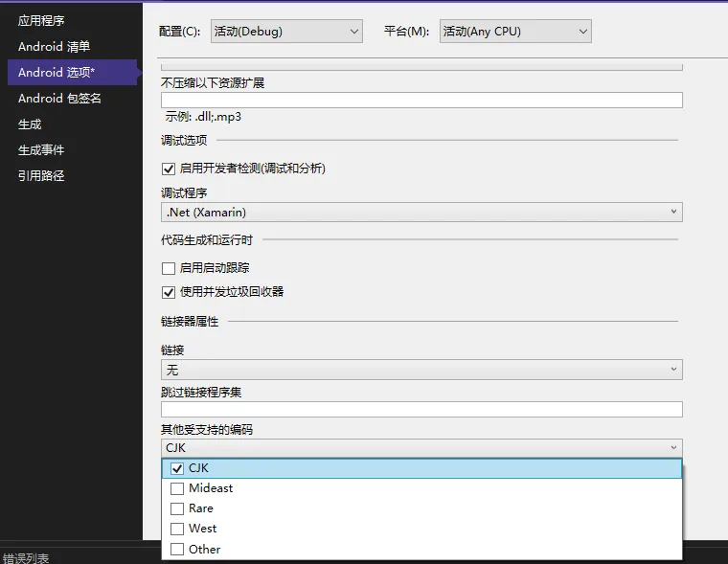Open the 应用程序 settings tab
This screenshot has height=564, width=728.
pos(41,20)
